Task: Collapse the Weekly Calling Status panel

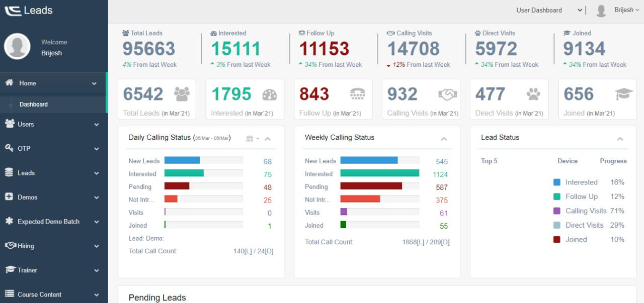Action: 443,138
